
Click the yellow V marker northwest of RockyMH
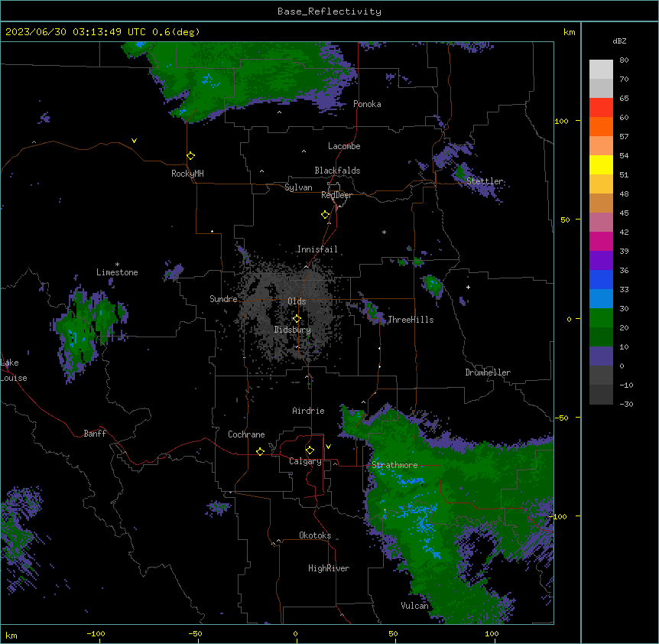(x=134, y=141)
